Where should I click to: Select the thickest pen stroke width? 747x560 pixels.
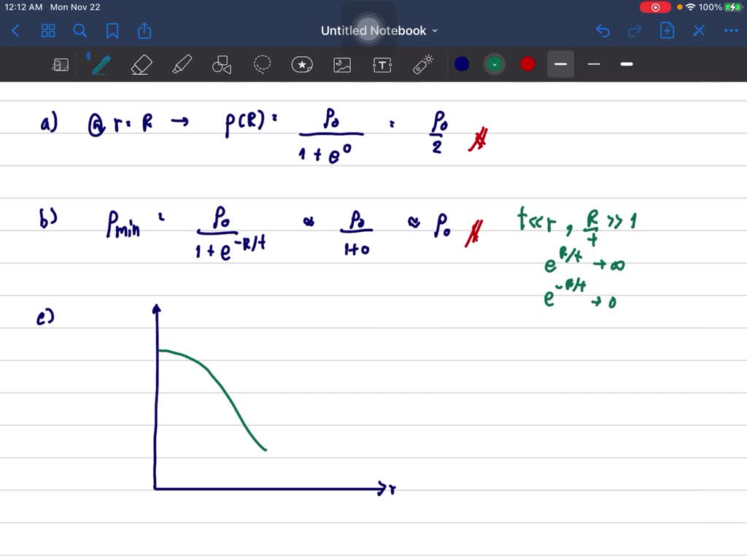click(626, 64)
